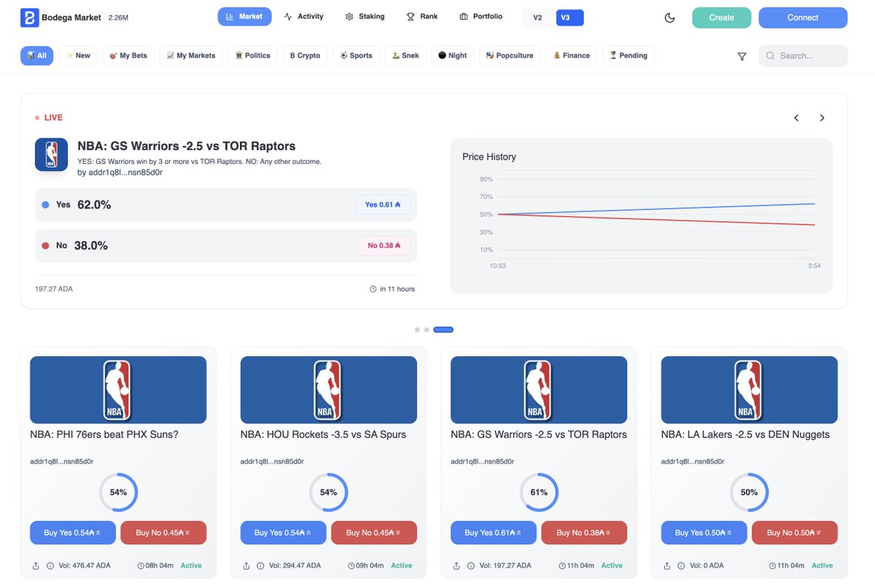Screen dimensions: 875x588
Task: Select first carousel dot
Action: tap(417, 330)
